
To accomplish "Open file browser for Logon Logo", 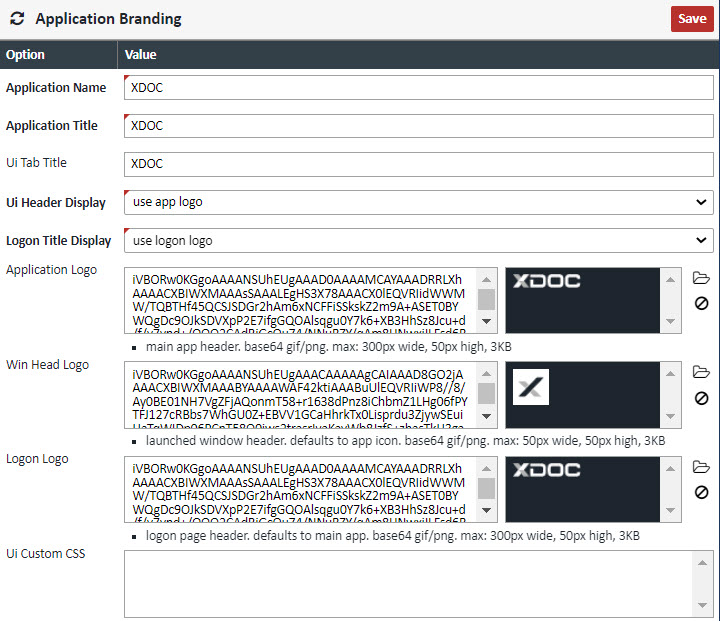I will click(701, 467).
